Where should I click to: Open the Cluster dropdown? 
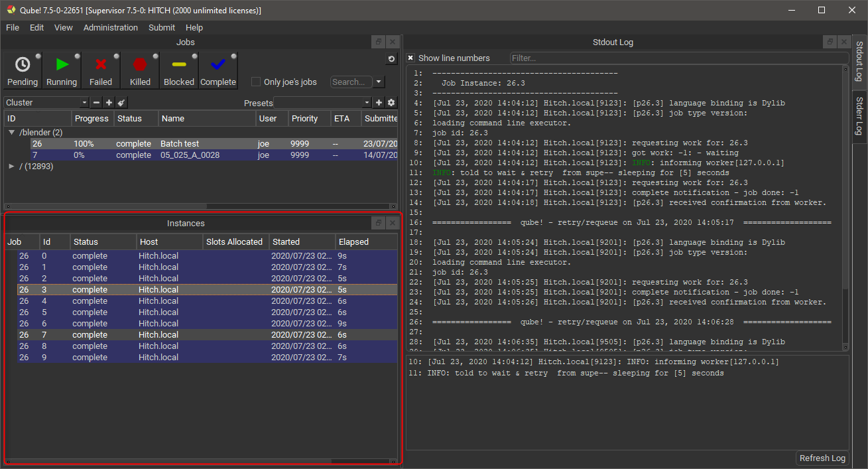pos(46,103)
